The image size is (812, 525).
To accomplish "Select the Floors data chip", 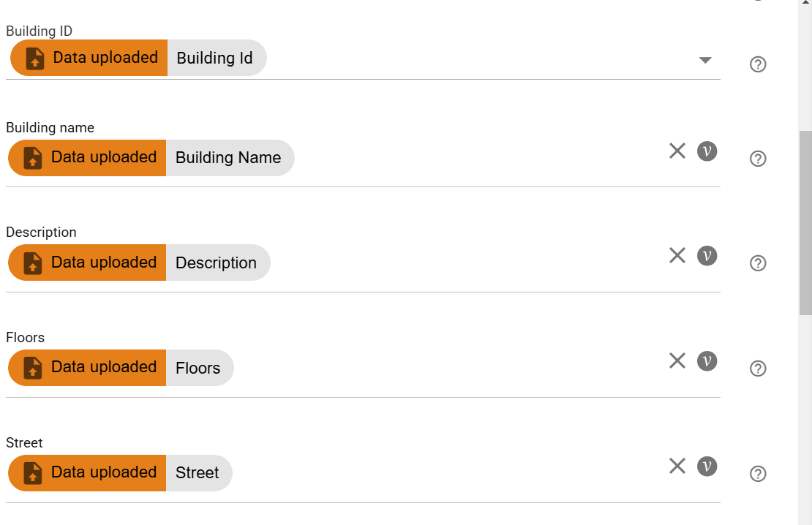I will 121,368.
